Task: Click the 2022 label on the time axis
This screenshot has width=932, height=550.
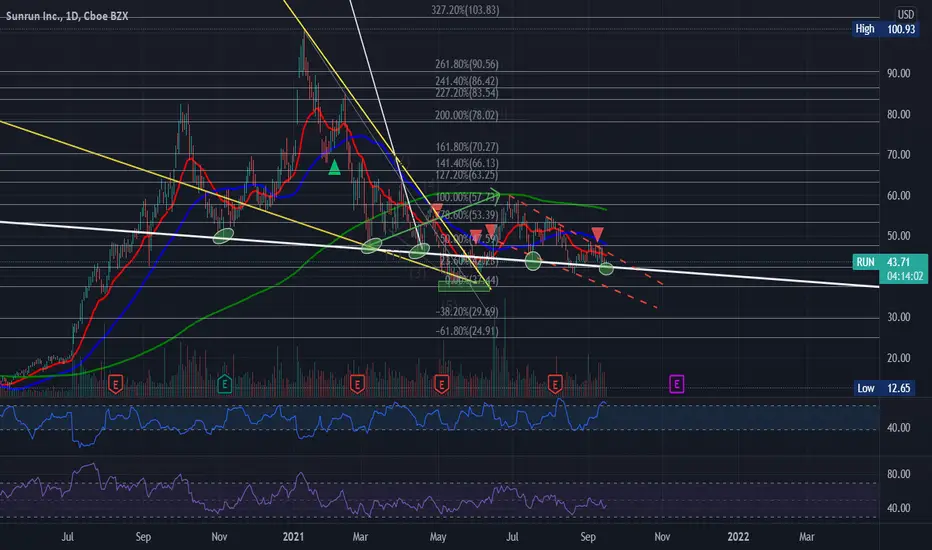Action: 738,536
